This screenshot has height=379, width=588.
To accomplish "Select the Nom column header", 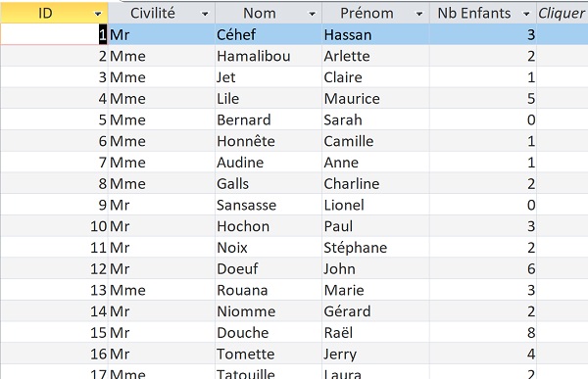I will [x=269, y=13].
